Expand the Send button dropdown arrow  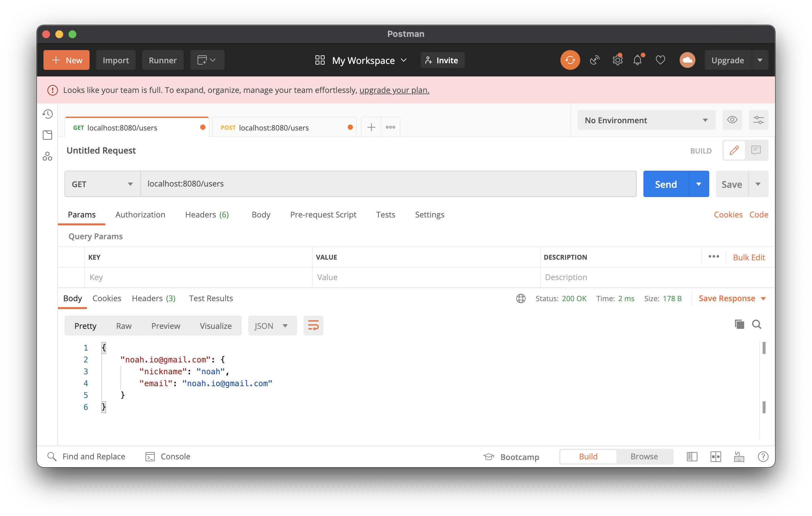pos(699,184)
